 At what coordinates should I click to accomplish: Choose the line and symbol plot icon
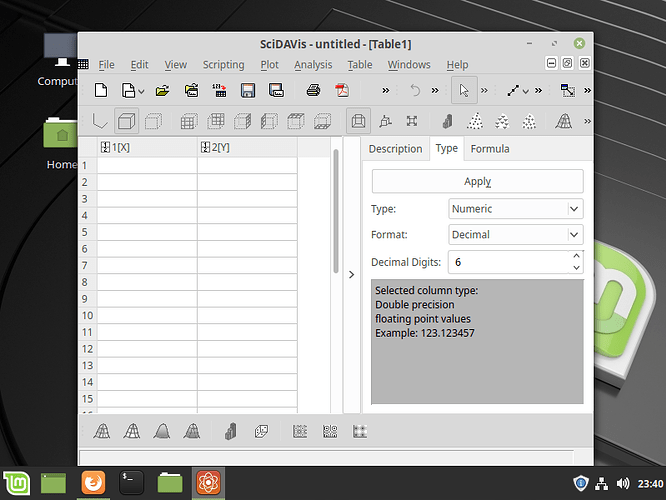click(513, 90)
